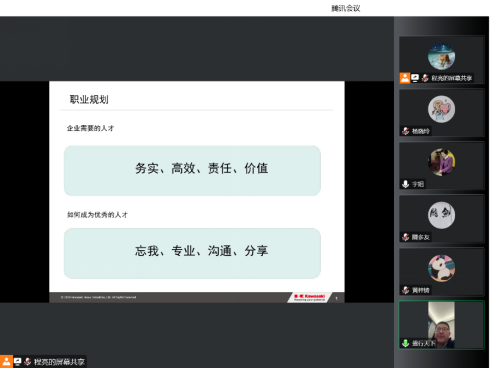Click the orange host icon at the bottom-left corner
Screen dimensions: 490x368
tap(6, 362)
